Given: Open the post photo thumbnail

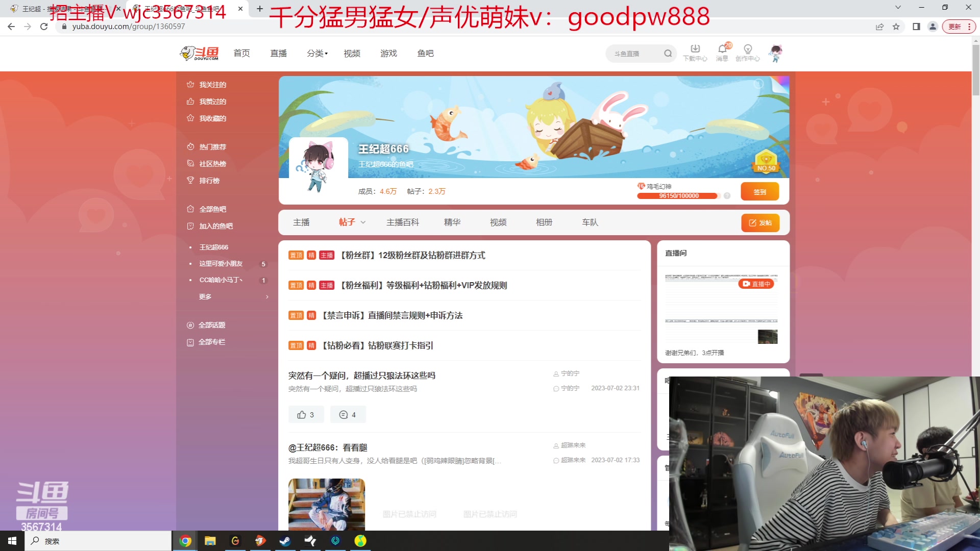Looking at the screenshot, I should coord(327,505).
